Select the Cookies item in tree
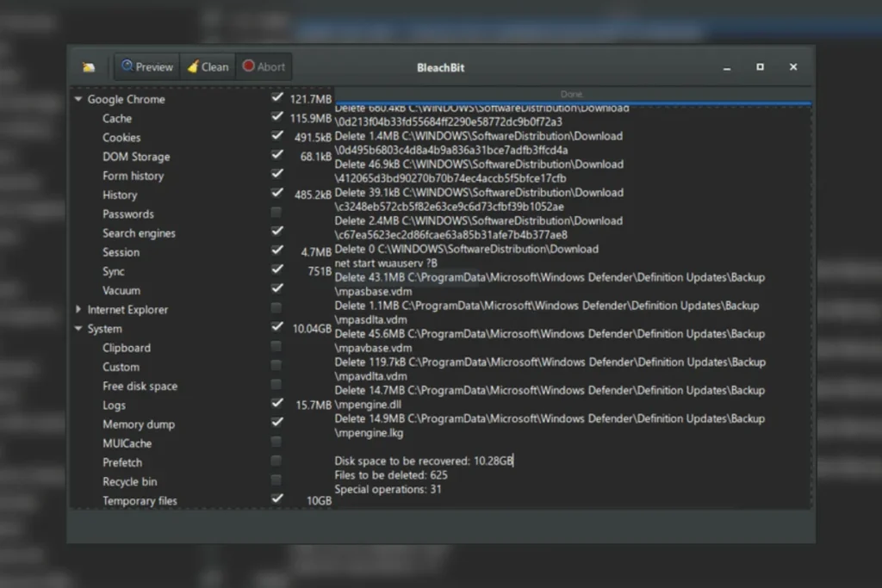Viewport: 882px width, 588px height. click(121, 138)
